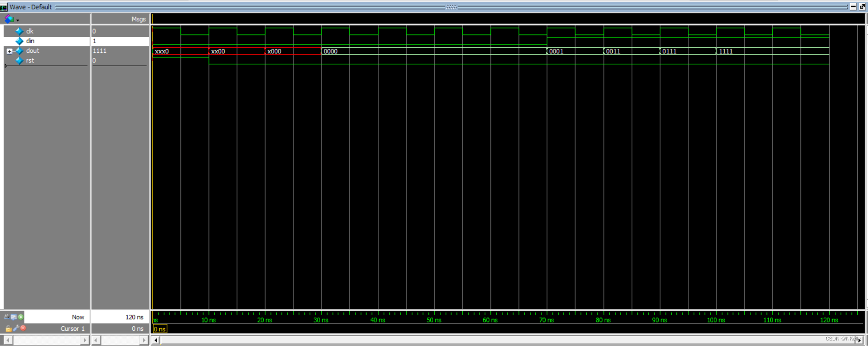Click the '0000' dout waveform value

331,51
